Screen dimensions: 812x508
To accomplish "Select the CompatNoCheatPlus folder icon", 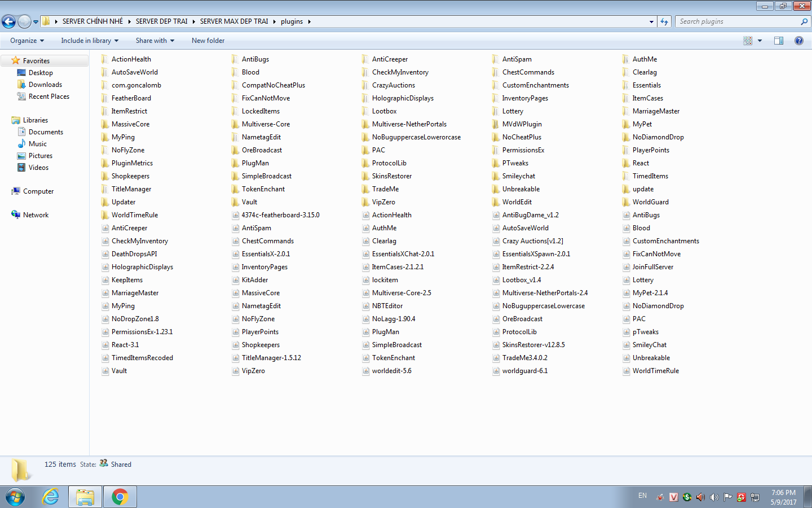I will [235, 85].
